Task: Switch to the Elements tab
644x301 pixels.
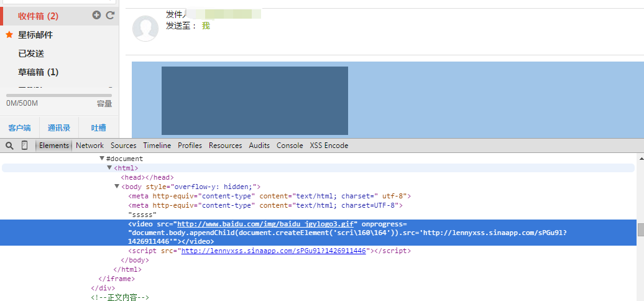Action: (54, 146)
